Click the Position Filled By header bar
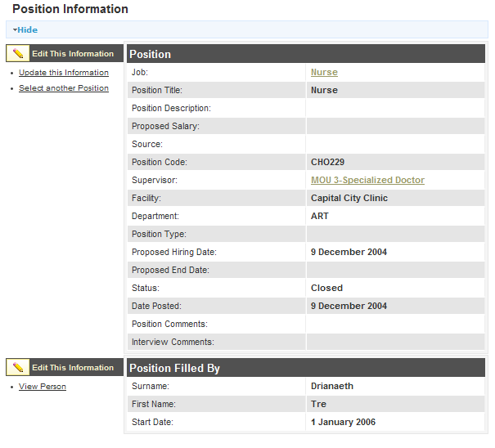Screen dimensions: 495x448 pyautogui.click(x=306, y=369)
